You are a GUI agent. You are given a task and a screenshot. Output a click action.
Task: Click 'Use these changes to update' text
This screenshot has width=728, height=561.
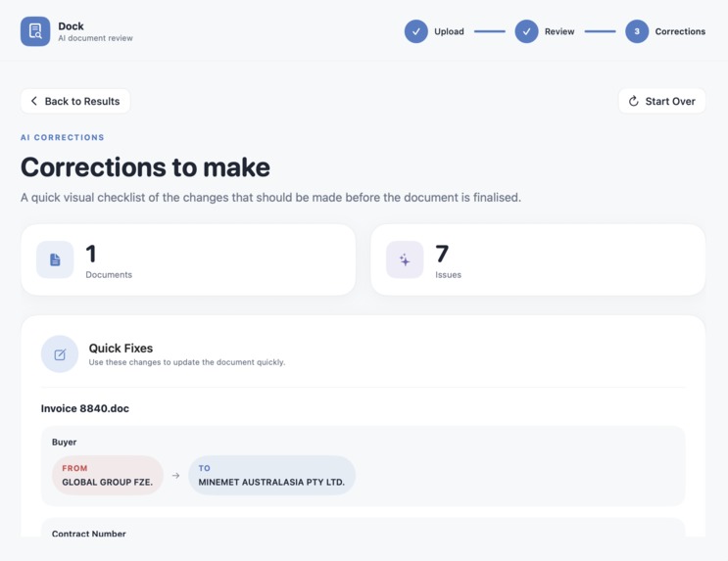(x=186, y=362)
